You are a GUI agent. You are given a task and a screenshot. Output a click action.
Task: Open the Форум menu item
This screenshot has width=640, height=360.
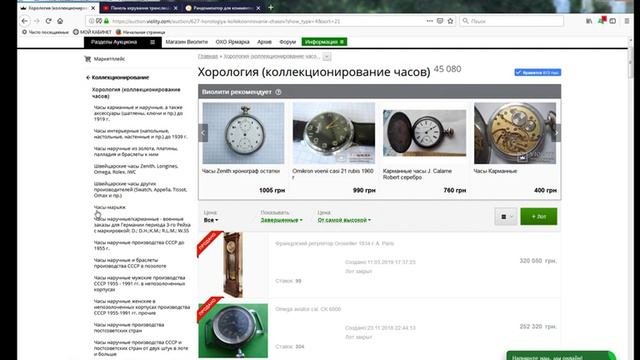click(x=287, y=42)
